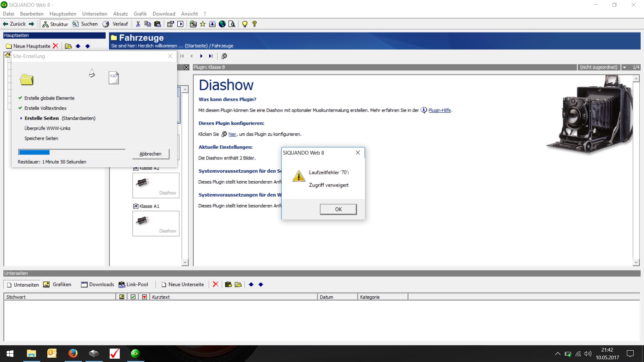Click the star favorites icon

point(203,24)
